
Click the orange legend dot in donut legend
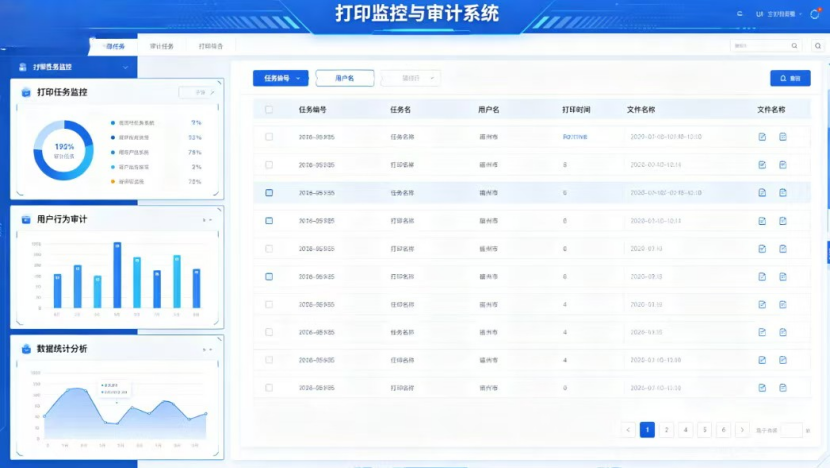coord(113,182)
